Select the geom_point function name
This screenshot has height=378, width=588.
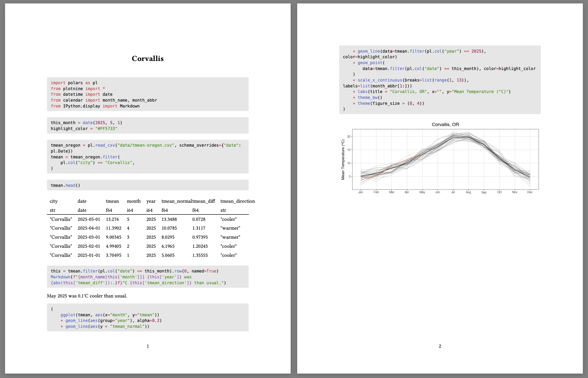[370, 63]
